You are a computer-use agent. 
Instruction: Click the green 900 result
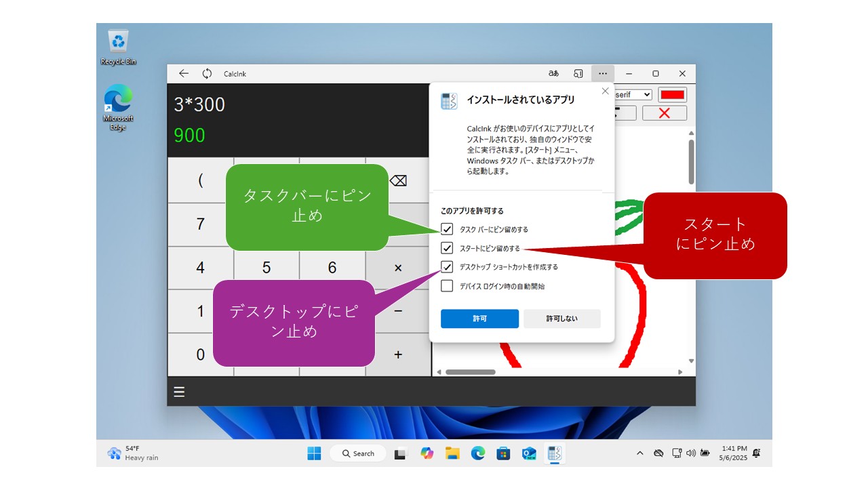[x=189, y=136]
